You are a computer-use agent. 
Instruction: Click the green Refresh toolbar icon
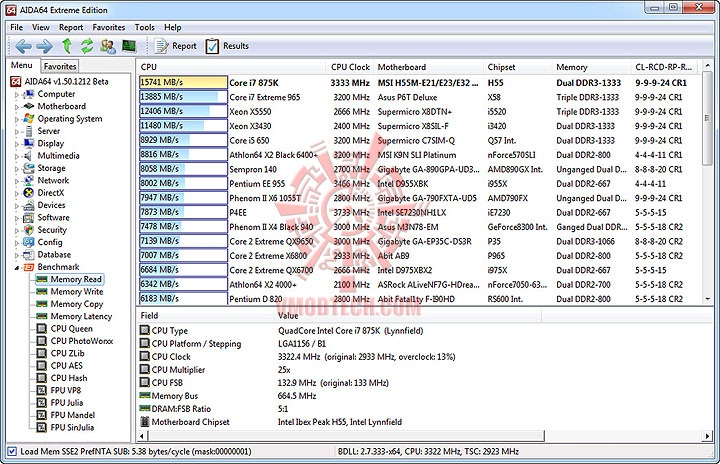coord(87,46)
